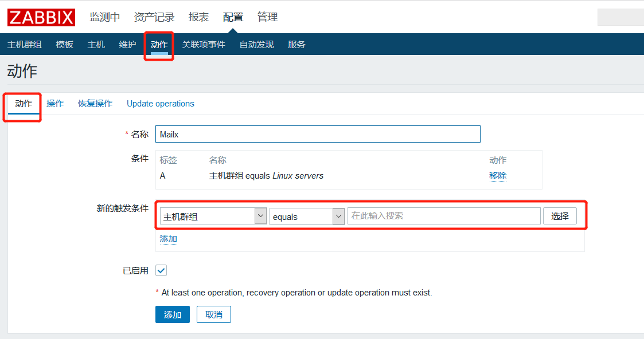
Task: Click the top-right search box
Action: click(620, 17)
